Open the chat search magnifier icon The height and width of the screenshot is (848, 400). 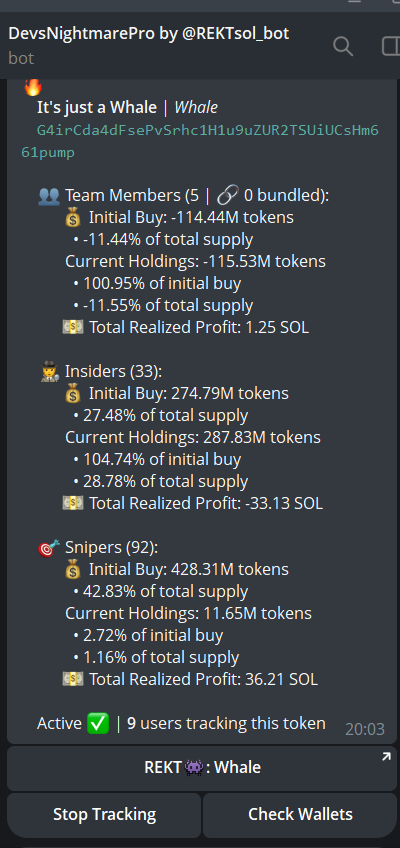click(x=343, y=47)
